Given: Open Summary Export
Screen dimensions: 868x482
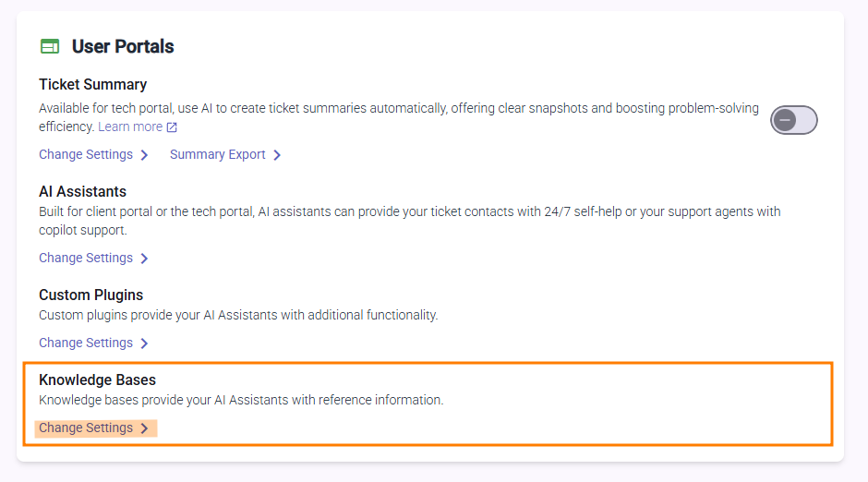Looking at the screenshot, I should coord(218,155).
